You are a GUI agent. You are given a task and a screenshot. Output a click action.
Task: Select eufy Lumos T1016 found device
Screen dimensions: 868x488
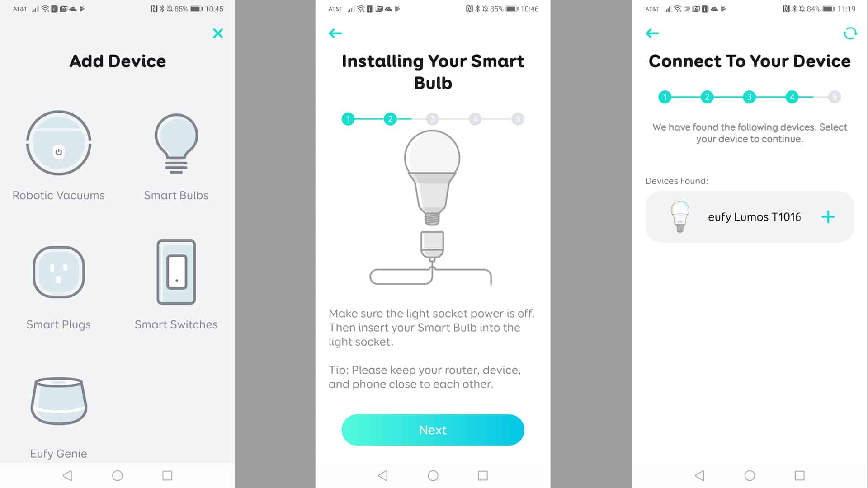[750, 216]
